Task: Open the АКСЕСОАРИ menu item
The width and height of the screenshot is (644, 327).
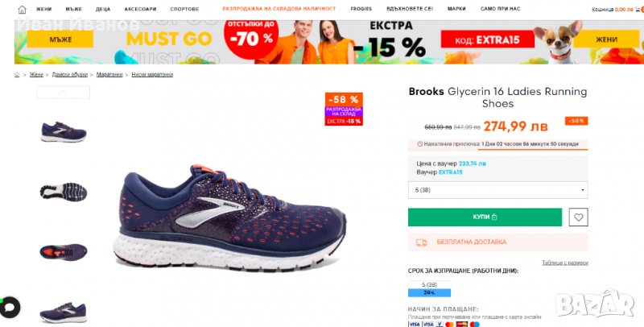Action: coord(140,9)
